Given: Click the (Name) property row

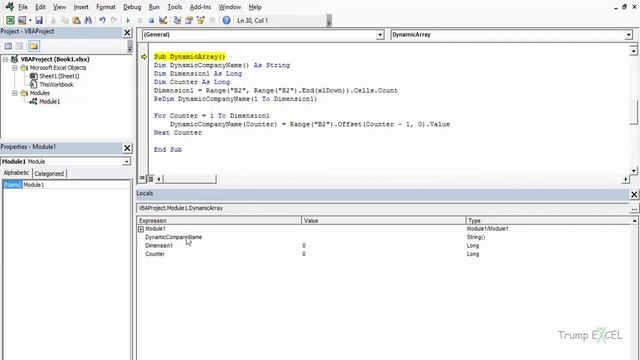Looking at the screenshot, I should coord(66,185).
